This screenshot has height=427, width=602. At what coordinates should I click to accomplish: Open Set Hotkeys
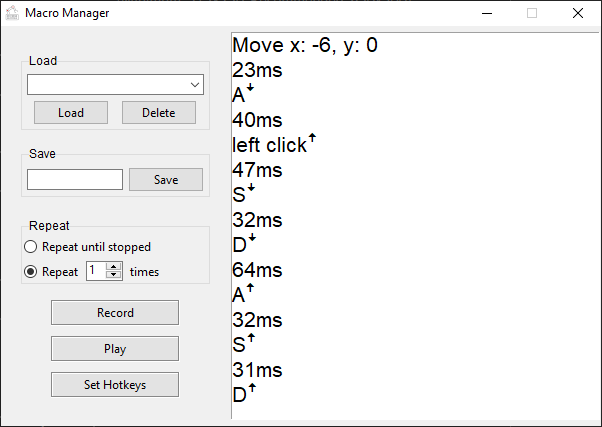(115, 384)
